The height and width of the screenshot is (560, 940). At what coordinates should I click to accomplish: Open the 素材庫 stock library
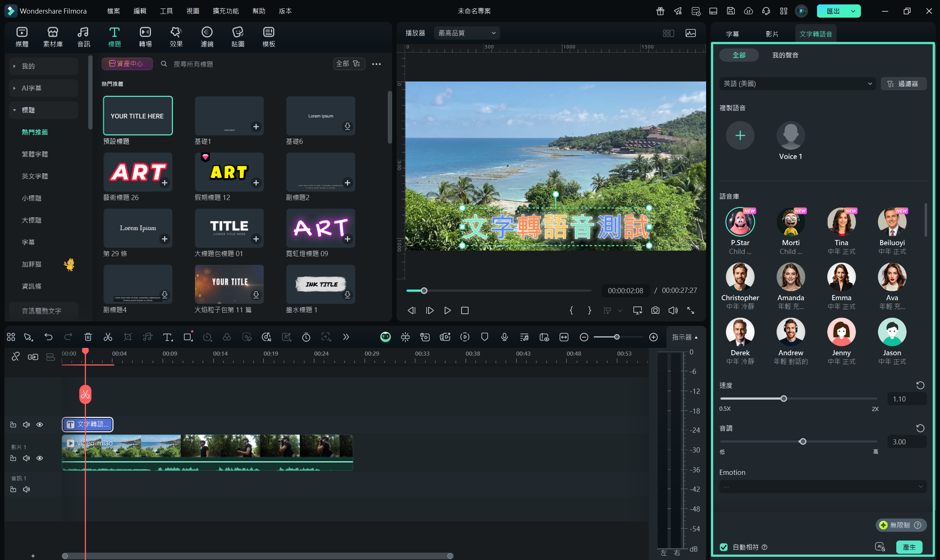point(53,37)
